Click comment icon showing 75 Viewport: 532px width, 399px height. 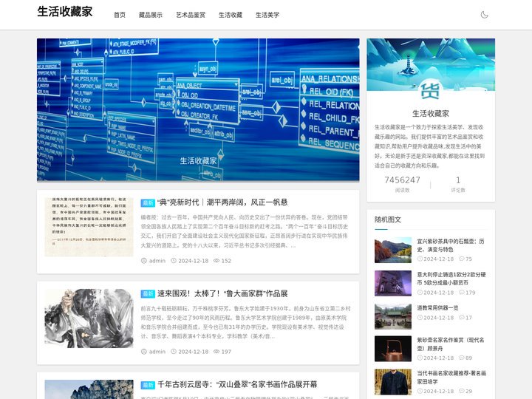click(461, 259)
